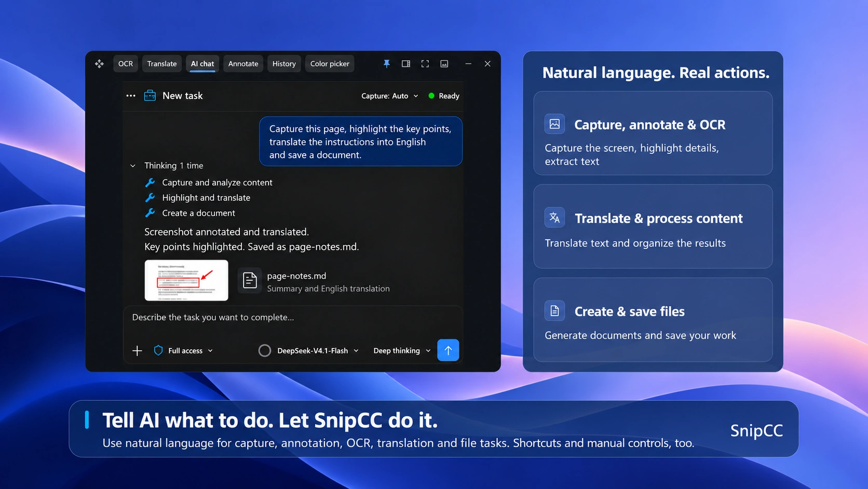Screen dimensions: 868x489
Task: Open the three-dots menu beside New task
Action: 131,96
